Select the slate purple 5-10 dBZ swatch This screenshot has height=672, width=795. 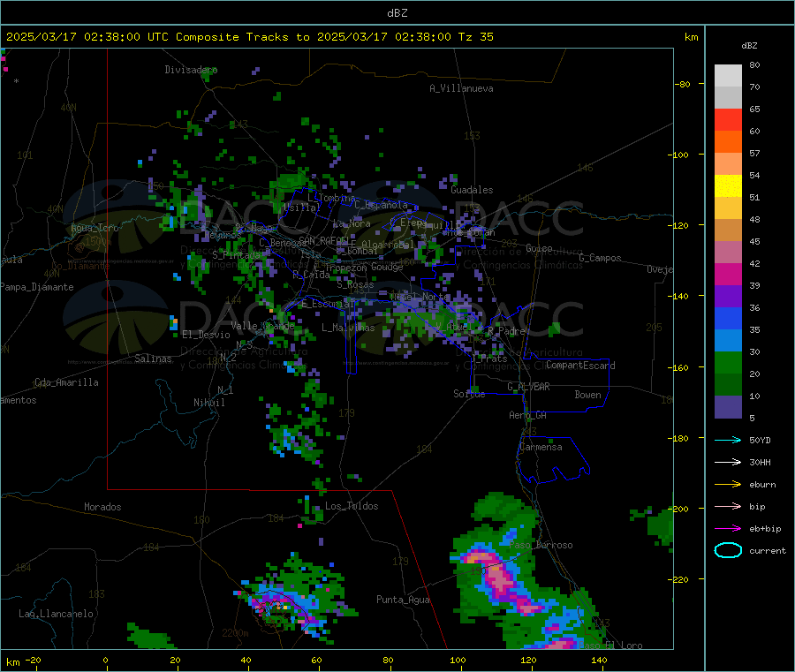click(x=728, y=407)
